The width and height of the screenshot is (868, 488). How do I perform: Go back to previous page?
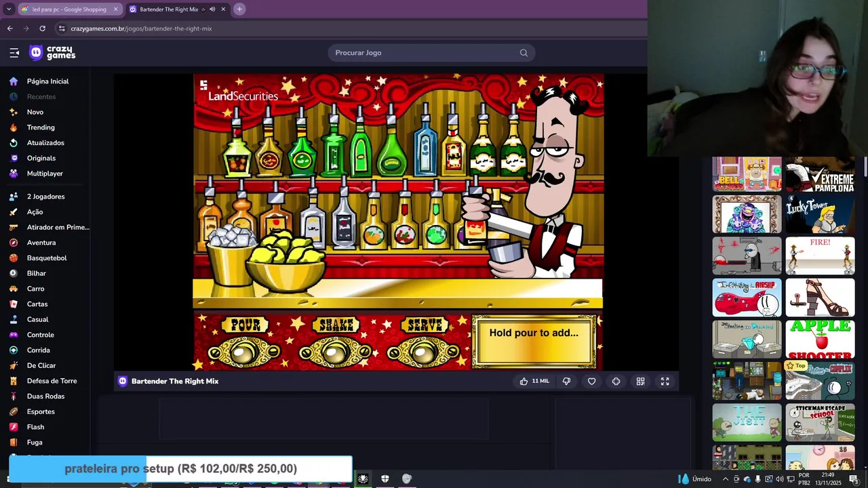pos(9,28)
